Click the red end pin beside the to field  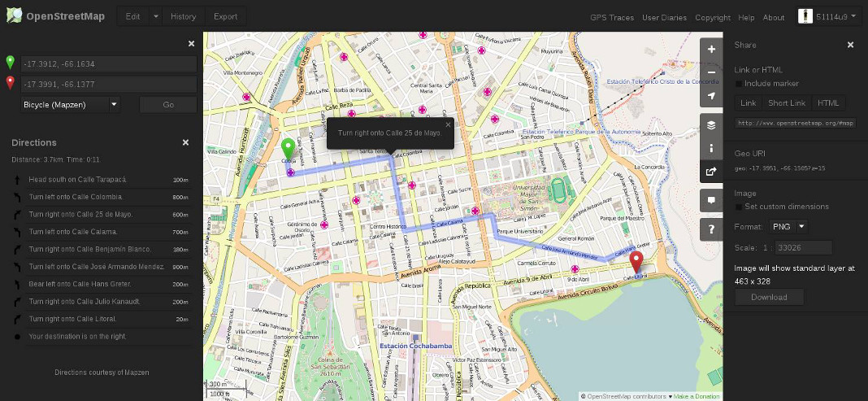click(x=10, y=83)
